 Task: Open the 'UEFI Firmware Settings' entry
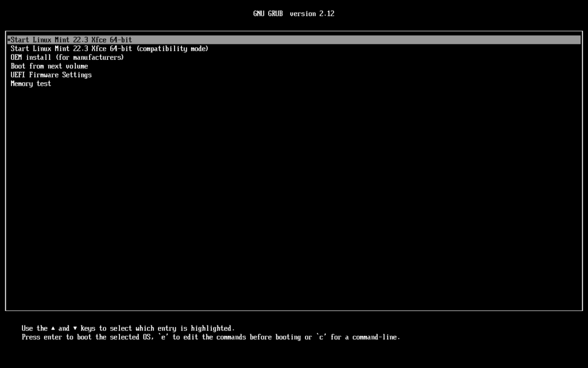click(51, 75)
